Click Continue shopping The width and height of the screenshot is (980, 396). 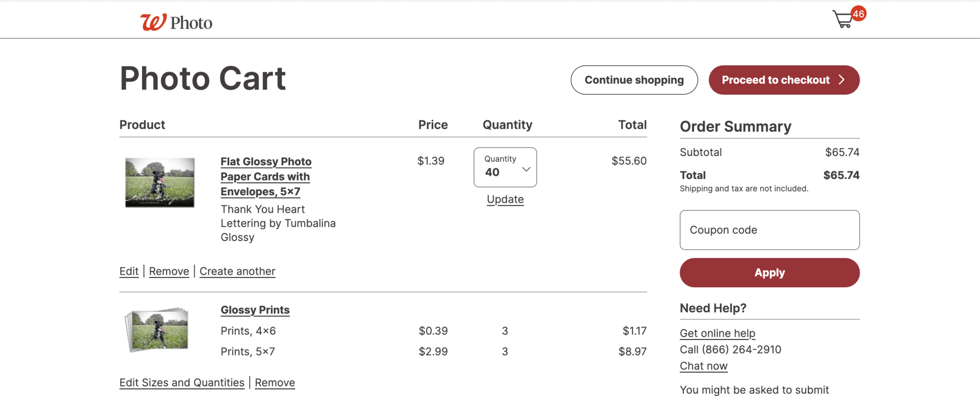click(x=634, y=80)
